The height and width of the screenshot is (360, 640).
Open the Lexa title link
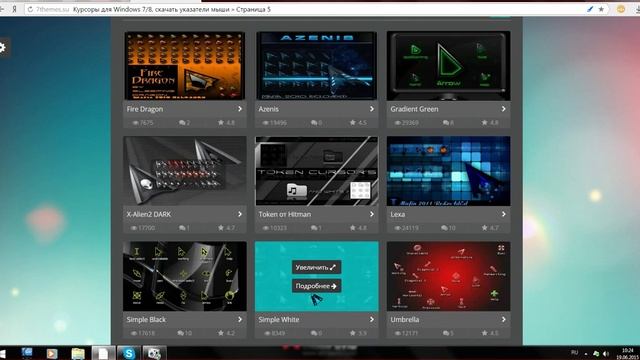(397, 214)
